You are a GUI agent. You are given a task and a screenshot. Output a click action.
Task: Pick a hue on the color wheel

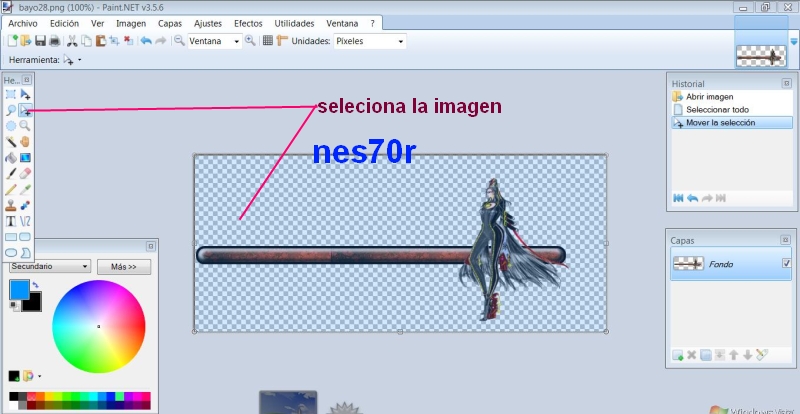click(98, 326)
